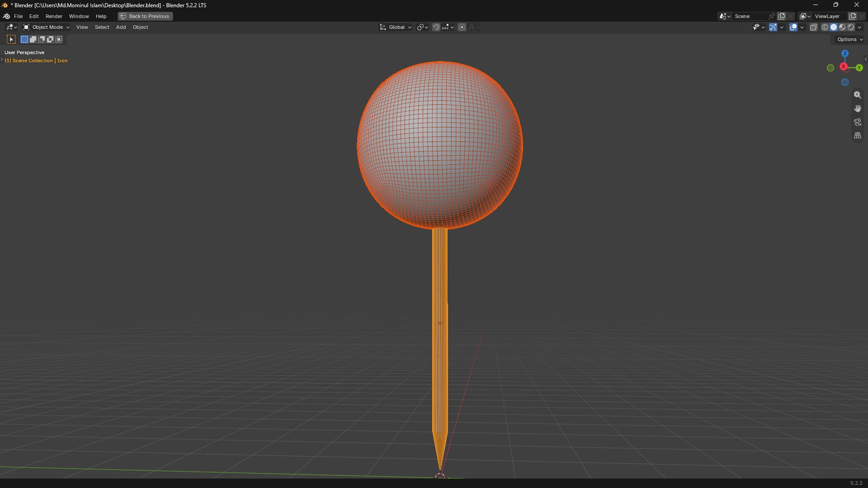
Task: Open the Object Mode dropdown
Action: [x=47, y=27]
